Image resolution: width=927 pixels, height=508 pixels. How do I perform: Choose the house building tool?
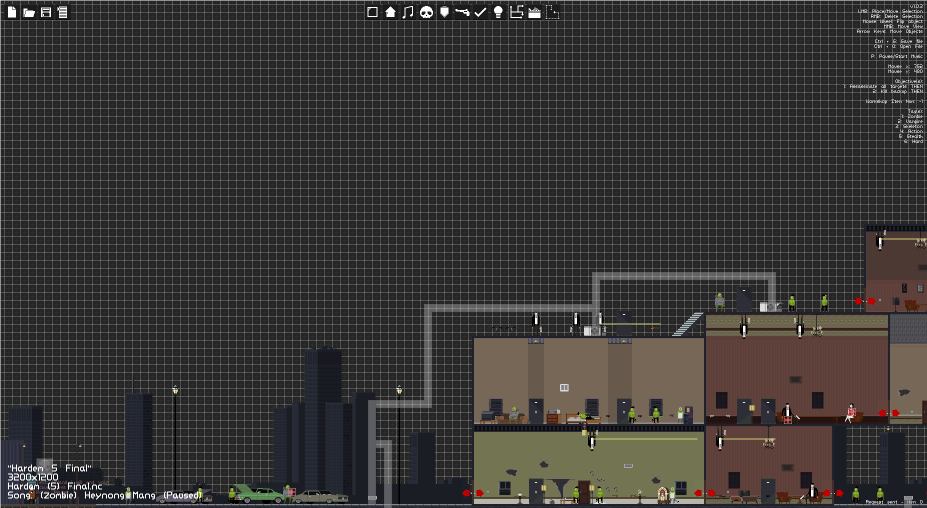pyautogui.click(x=390, y=12)
